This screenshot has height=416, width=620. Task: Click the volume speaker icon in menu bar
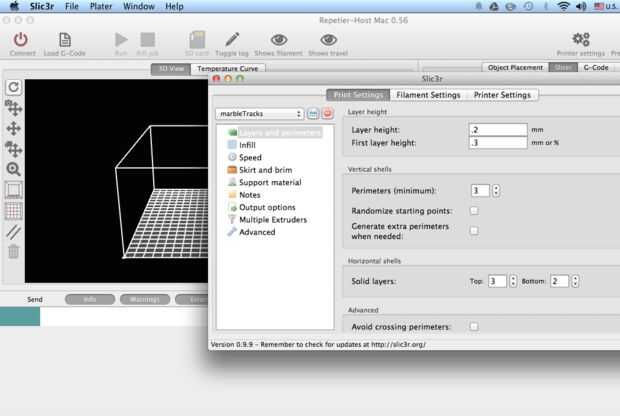[x=581, y=6]
